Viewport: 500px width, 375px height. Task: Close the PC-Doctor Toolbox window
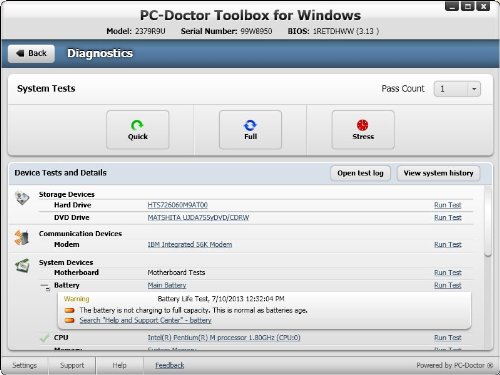click(483, 6)
